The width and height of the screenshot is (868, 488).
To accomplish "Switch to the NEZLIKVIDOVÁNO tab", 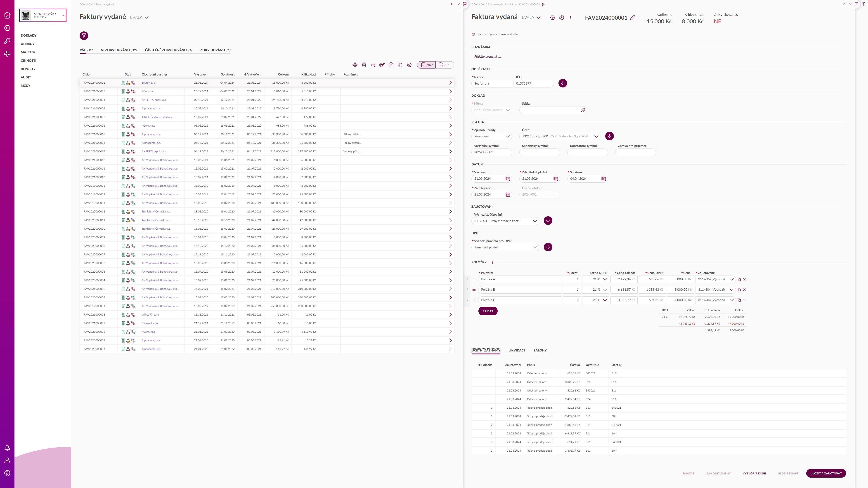I will 119,50.
